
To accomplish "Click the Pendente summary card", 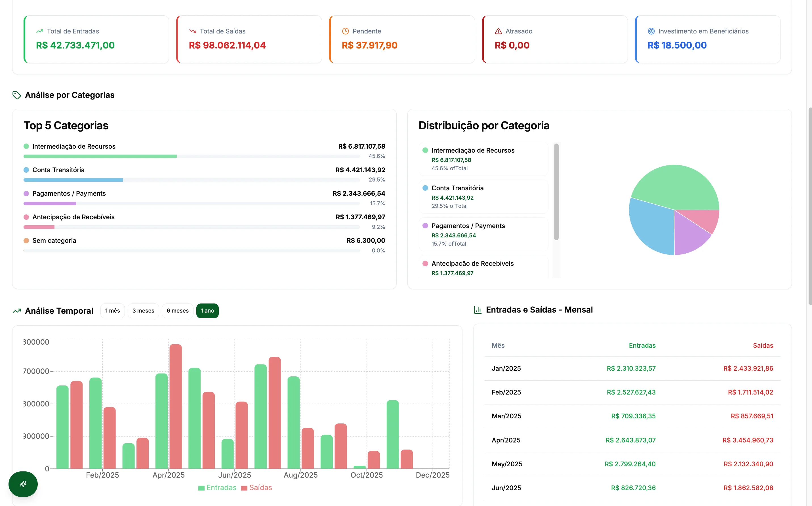I will coord(402,39).
